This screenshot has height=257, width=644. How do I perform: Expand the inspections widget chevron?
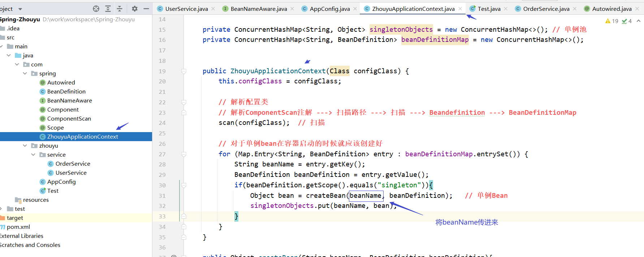[x=639, y=21]
